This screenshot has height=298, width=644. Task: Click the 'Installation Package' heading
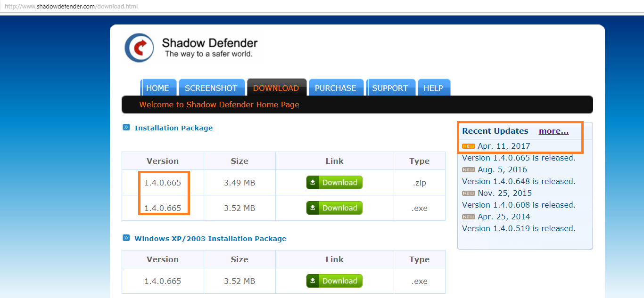pos(173,128)
